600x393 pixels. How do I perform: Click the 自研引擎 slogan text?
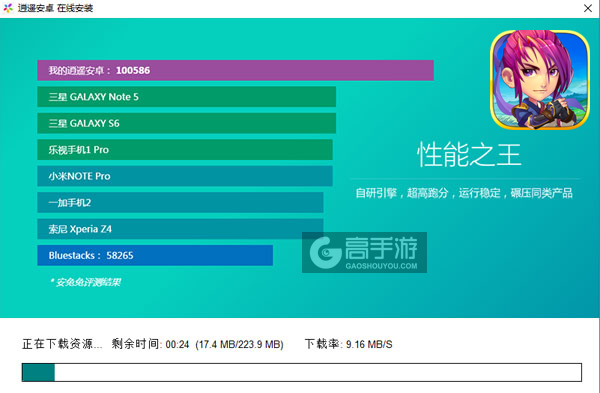(464, 193)
